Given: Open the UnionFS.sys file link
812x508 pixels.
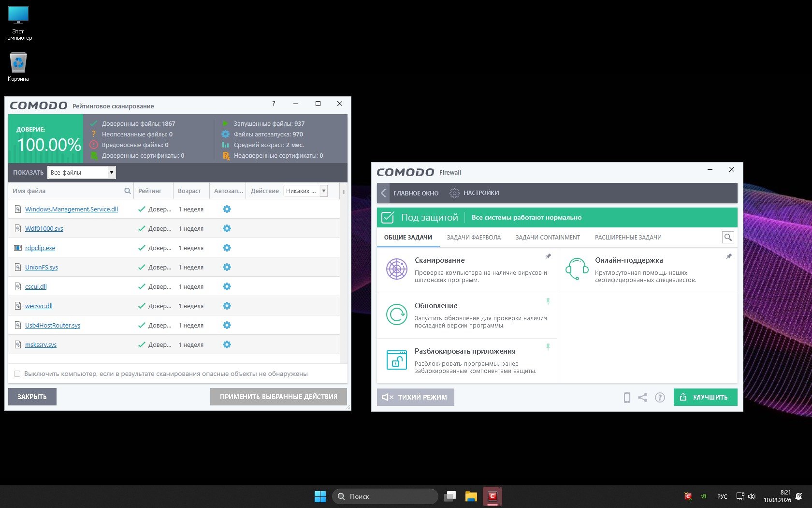Looking at the screenshot, I should [x=42, y=267].
